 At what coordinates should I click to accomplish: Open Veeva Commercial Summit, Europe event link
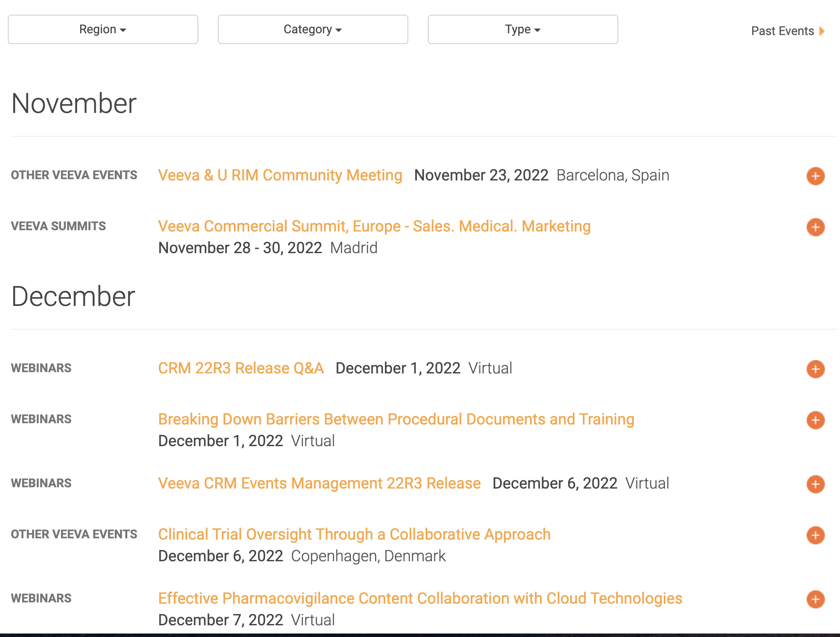point(374,226)
